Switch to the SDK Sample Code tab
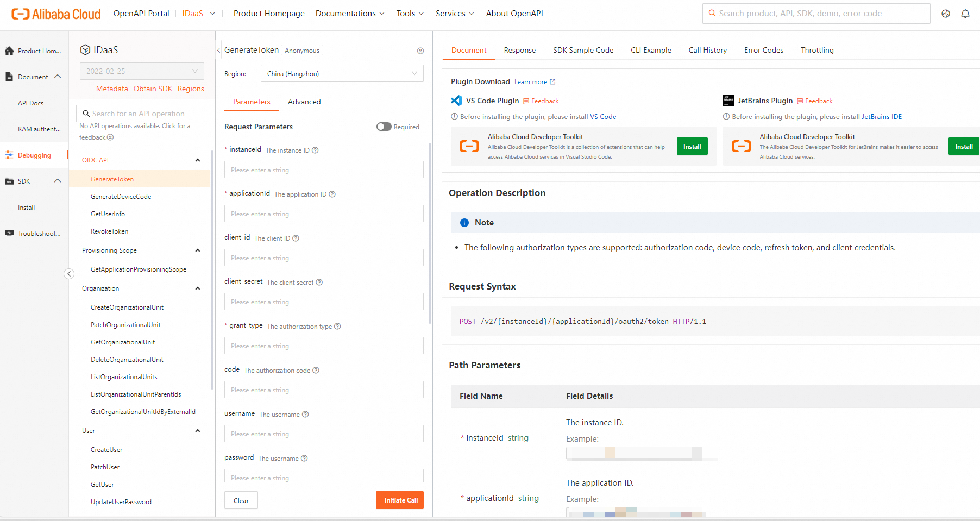980x521 pixels. click(583, 50)
